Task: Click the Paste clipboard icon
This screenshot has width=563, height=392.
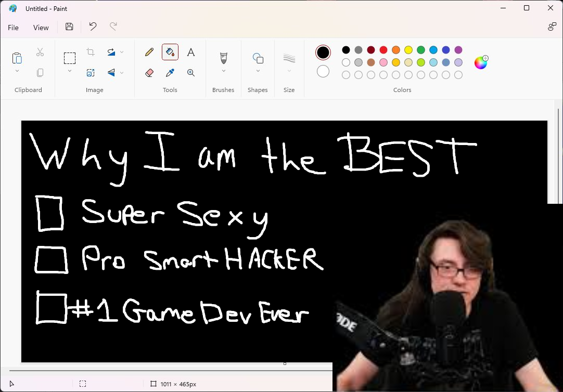Action: (17, 58)
